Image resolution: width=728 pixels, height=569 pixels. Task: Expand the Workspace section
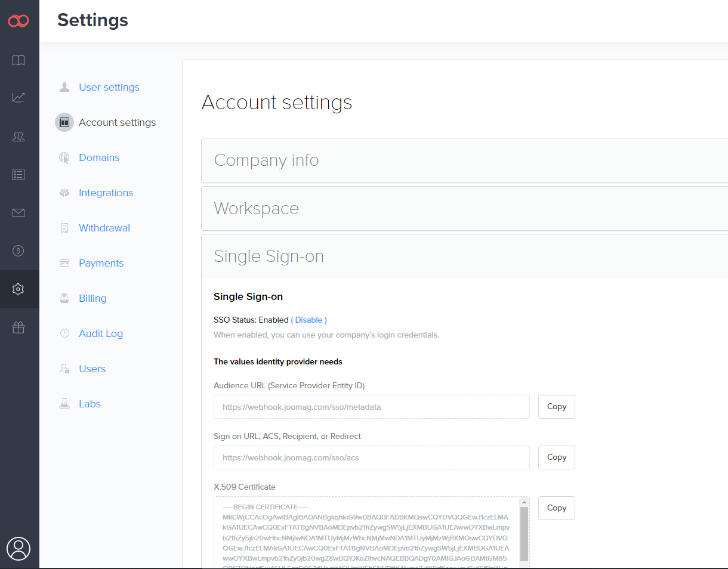(256, 209)
